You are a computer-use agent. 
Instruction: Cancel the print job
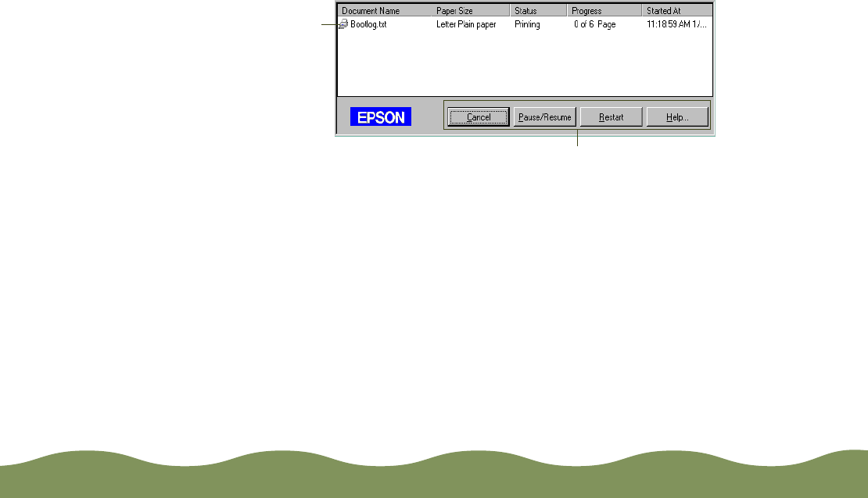[479, 116]
